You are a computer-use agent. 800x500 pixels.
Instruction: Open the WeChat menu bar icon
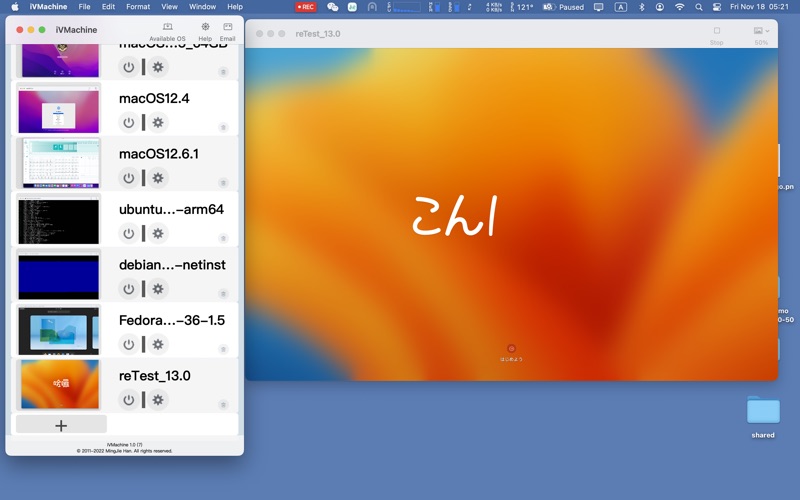click(333, 7)
